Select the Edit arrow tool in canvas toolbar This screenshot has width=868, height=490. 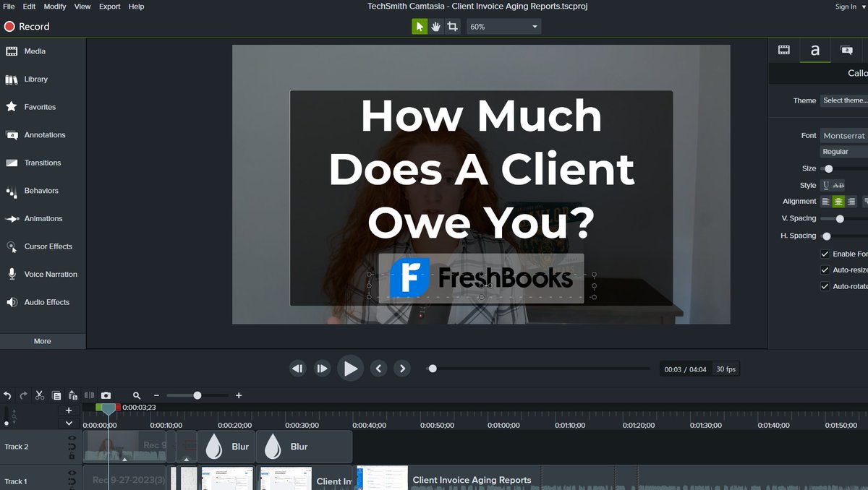click(420, 27)
